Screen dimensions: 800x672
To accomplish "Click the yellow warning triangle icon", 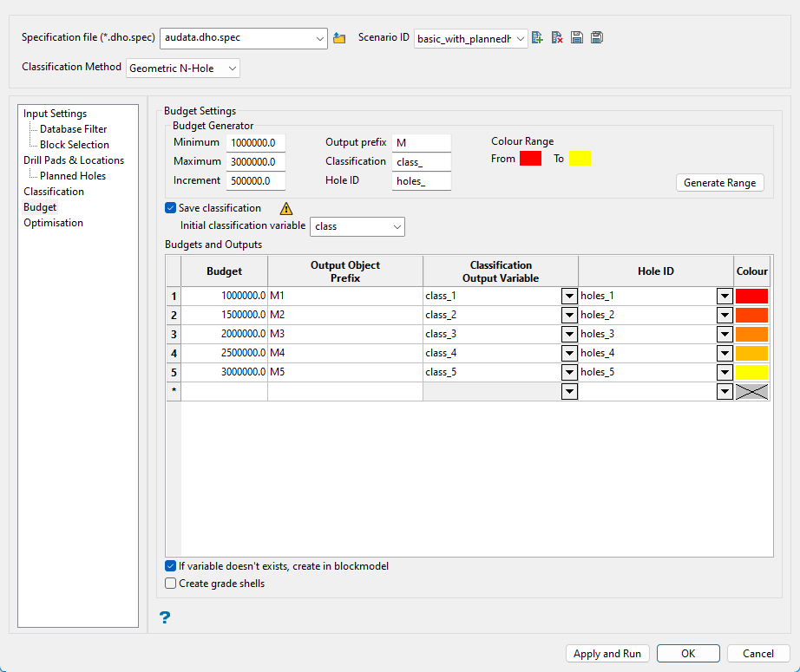I will [286, 208].
